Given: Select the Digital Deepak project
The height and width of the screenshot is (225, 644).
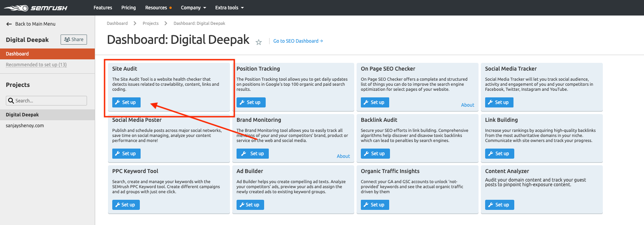Looking at the screenshot, I should (47, 115).
